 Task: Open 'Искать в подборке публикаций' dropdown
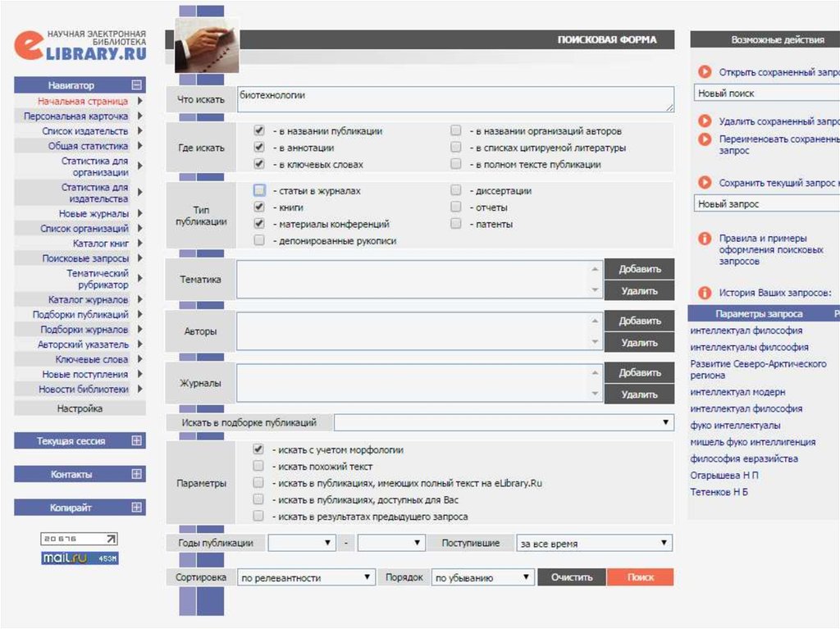click(x=504, y=422)
